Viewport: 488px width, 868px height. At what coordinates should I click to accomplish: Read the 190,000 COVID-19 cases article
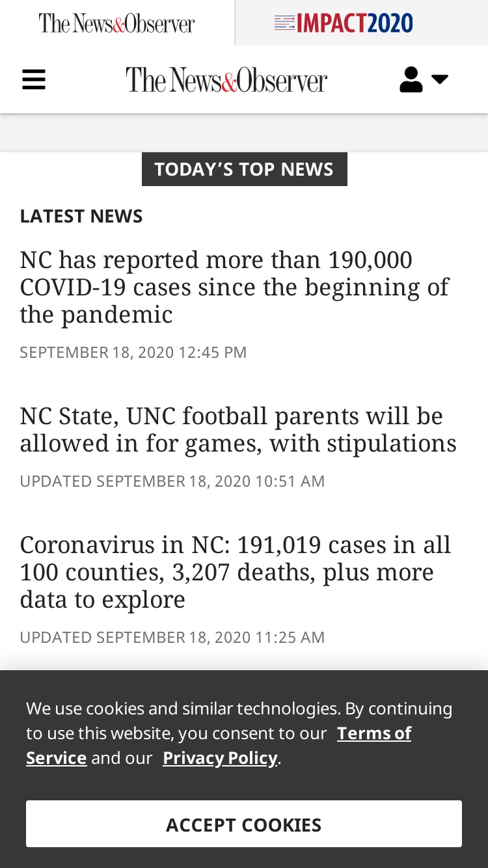point(234,287)
